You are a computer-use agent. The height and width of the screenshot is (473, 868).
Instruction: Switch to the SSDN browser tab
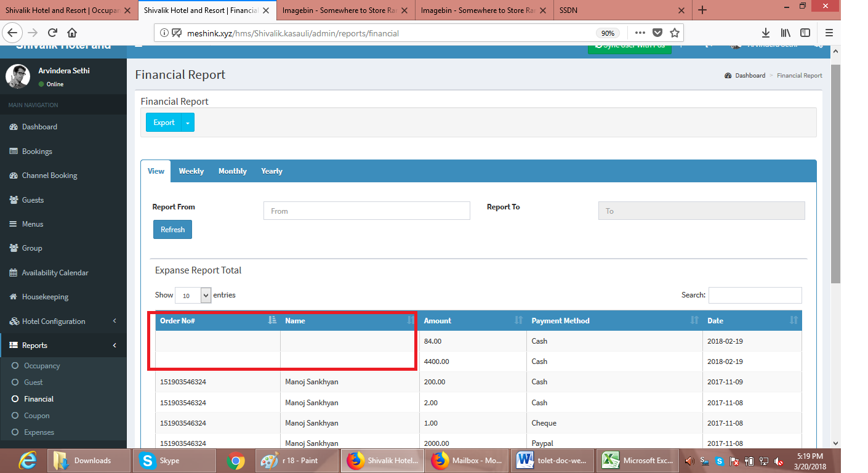tap(622, 10)
